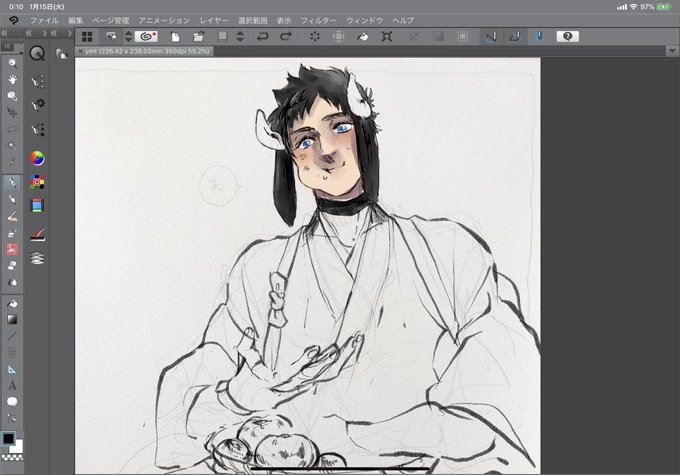The width and height of the screenshot is (680, 475).
Task: Open the Color History palette
Action: click(38, 235)
